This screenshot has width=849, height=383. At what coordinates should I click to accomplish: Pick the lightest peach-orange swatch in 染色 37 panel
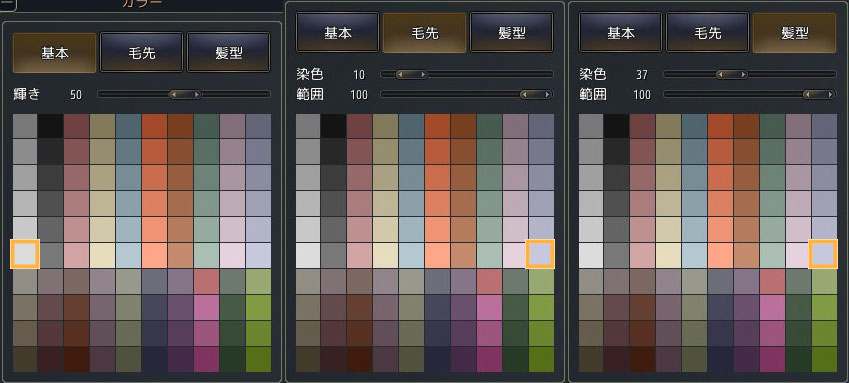click(x=720, y=255)
